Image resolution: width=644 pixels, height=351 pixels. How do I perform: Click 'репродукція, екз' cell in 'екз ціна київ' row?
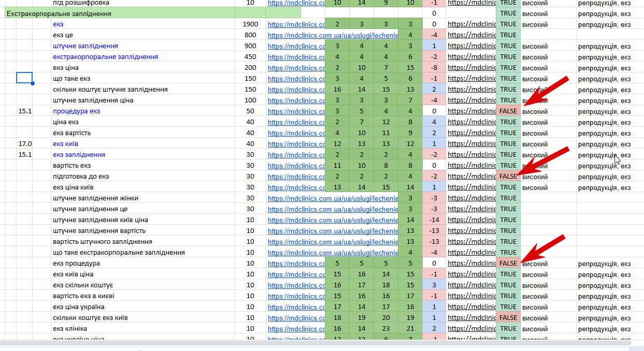[x=610, y=187]
